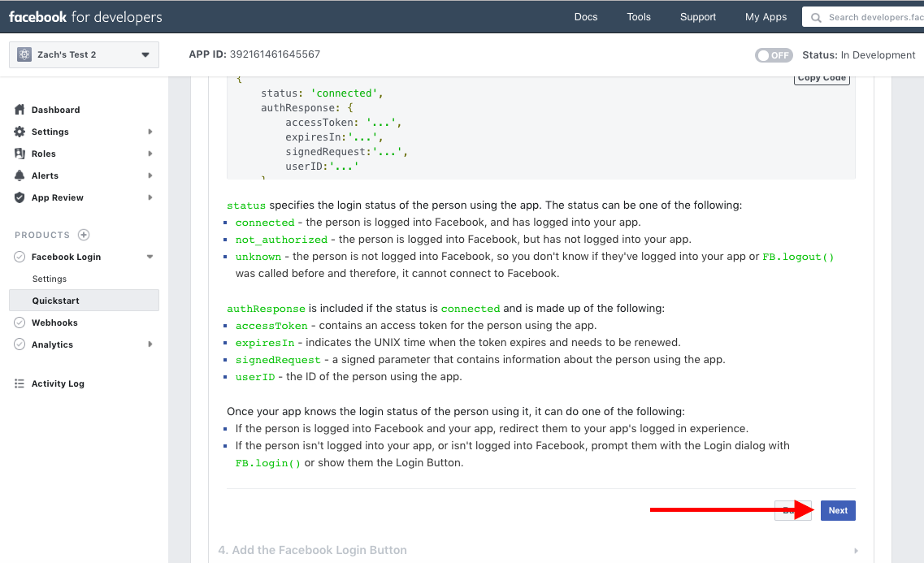Click the Alerts bell icon
Viewport: 924px width, 563px height.
pos(20,175)
